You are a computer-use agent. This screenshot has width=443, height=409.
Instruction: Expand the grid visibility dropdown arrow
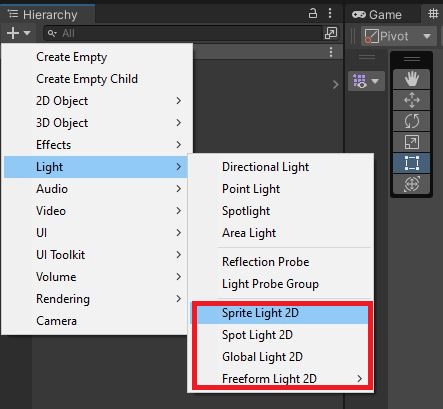pos(375,81)
